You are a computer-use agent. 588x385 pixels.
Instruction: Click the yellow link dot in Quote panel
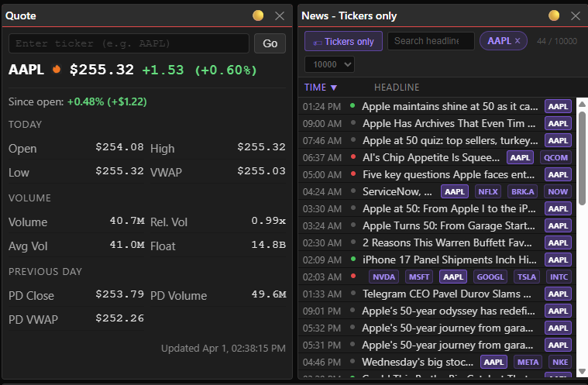point(259,15)
